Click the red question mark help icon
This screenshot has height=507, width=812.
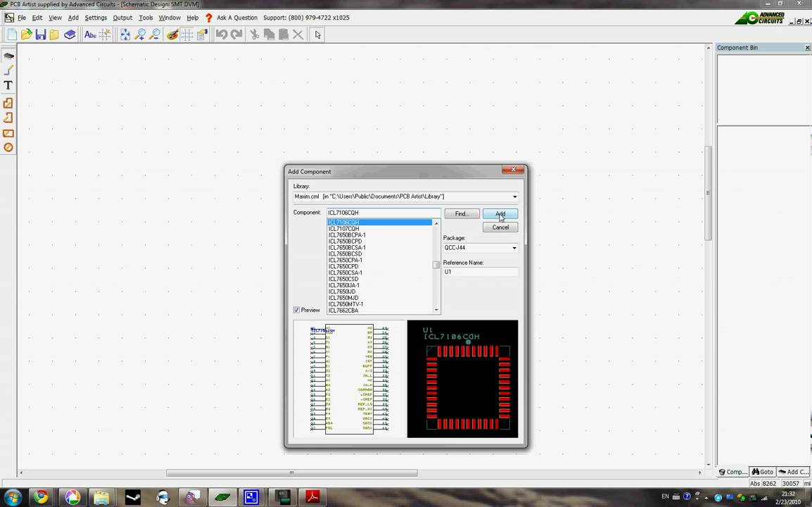click(208, 18)
